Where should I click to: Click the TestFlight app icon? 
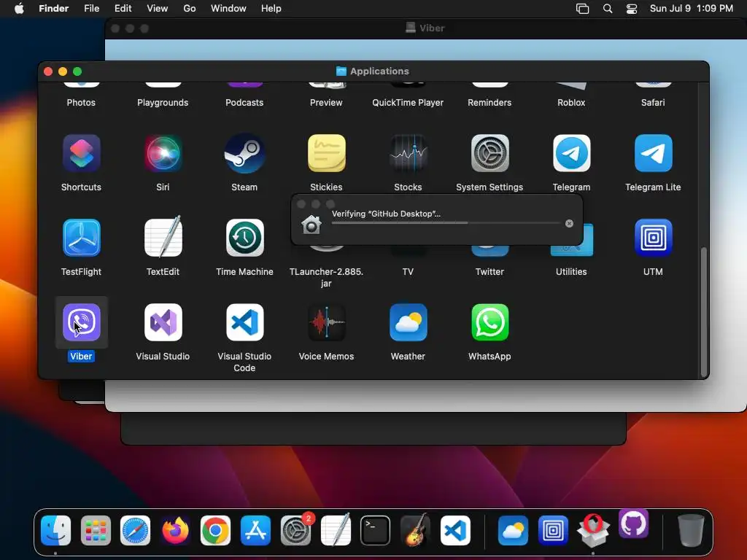pyautogui.click(x=82, y=238)
